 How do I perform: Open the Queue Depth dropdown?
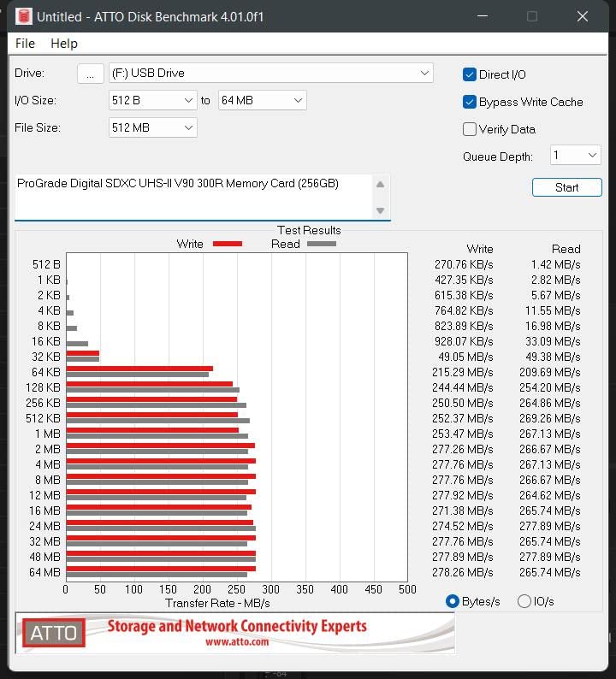click(x=575, y=155)
